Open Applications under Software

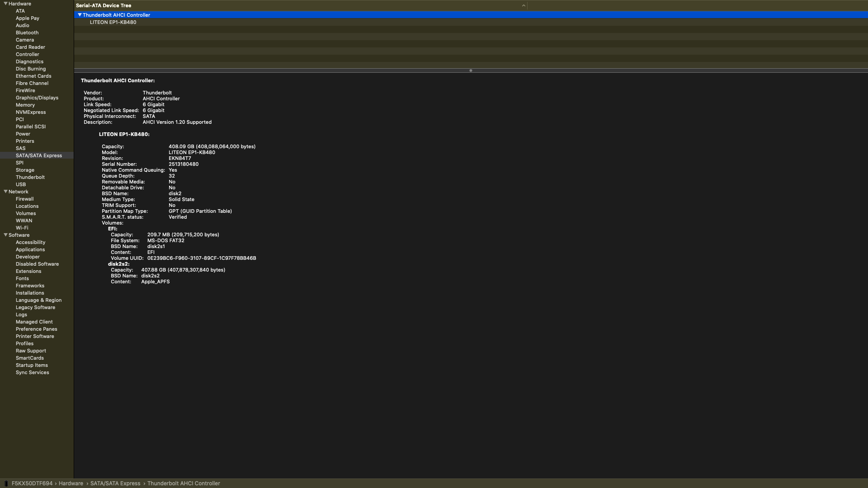coord(30,249)
